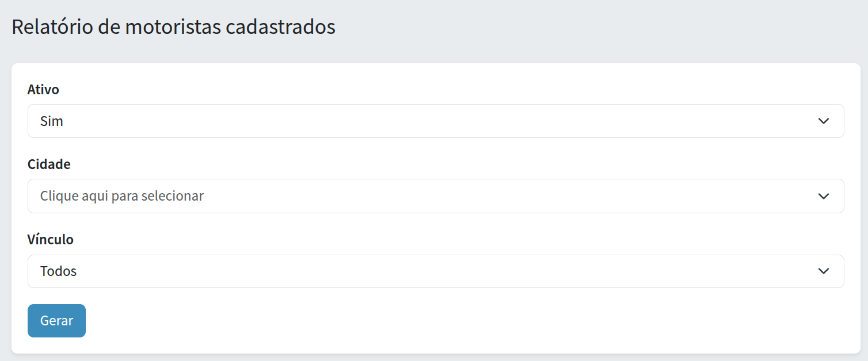Expand Cidade using its chevron arrow
868x361 pixels.
tap(824, 196)
